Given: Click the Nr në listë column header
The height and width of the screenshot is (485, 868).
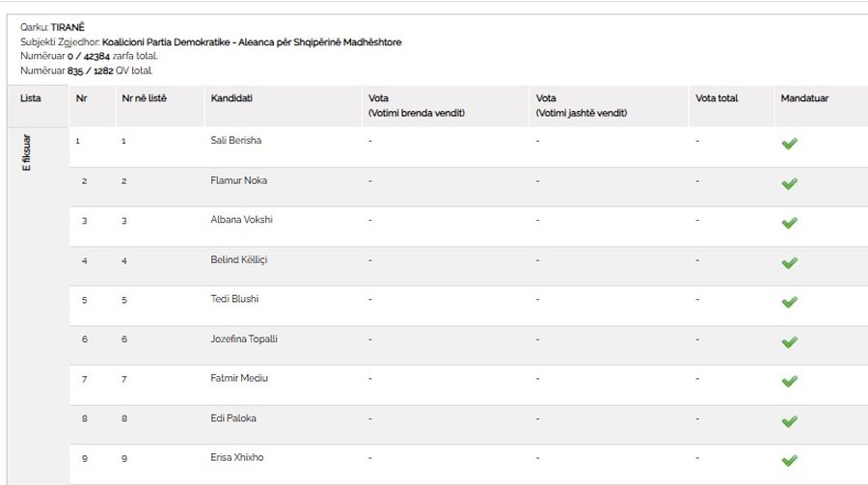Looking at the screenshot, I should click(x=144, y=98).
